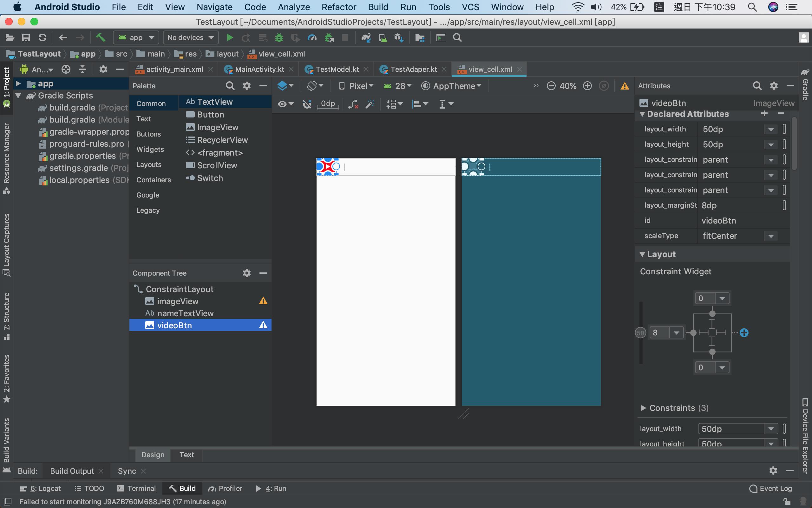The width and height of the screenshot is (812, 508).
Task: Select RecyclerView in the palette
Action: (x=222, y=140)
